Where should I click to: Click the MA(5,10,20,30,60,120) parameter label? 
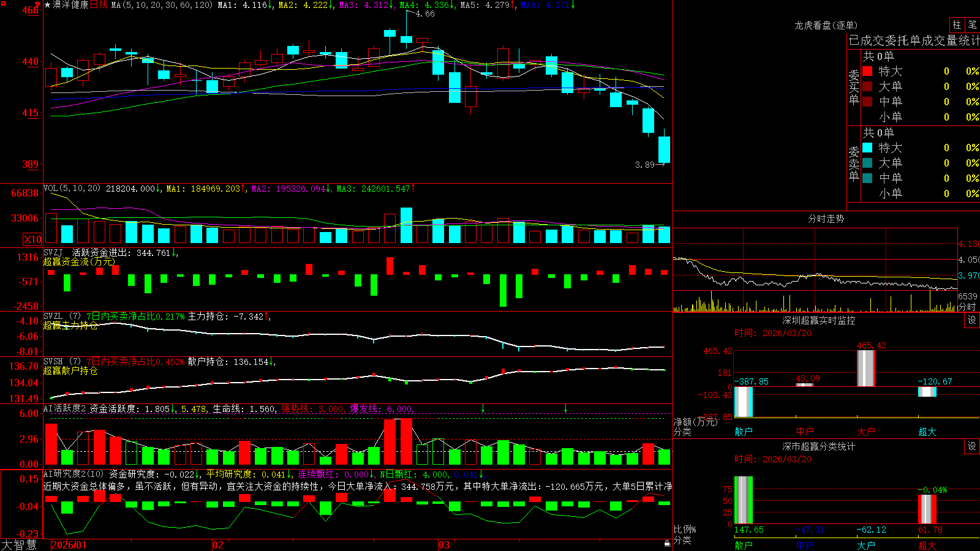[162, 5]
